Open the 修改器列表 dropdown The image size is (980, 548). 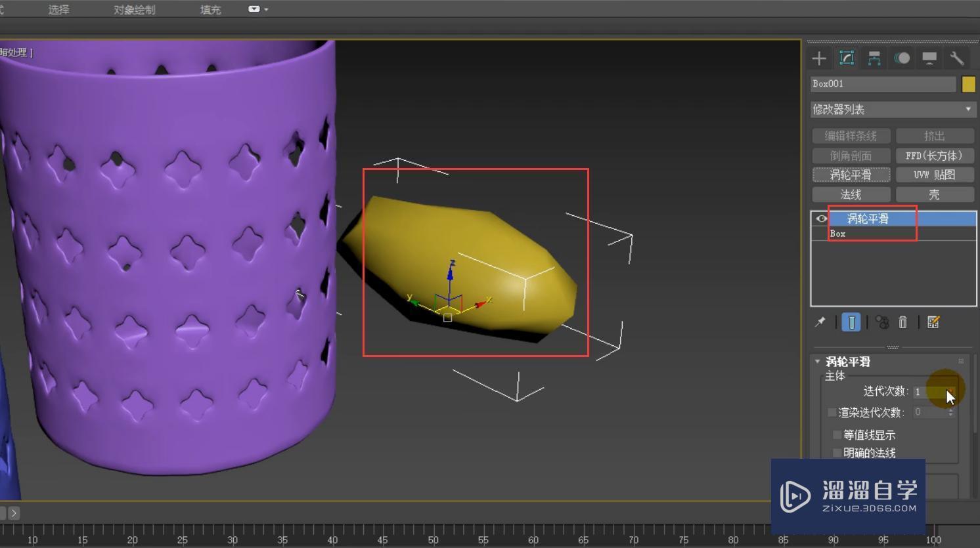pos(893,110)
